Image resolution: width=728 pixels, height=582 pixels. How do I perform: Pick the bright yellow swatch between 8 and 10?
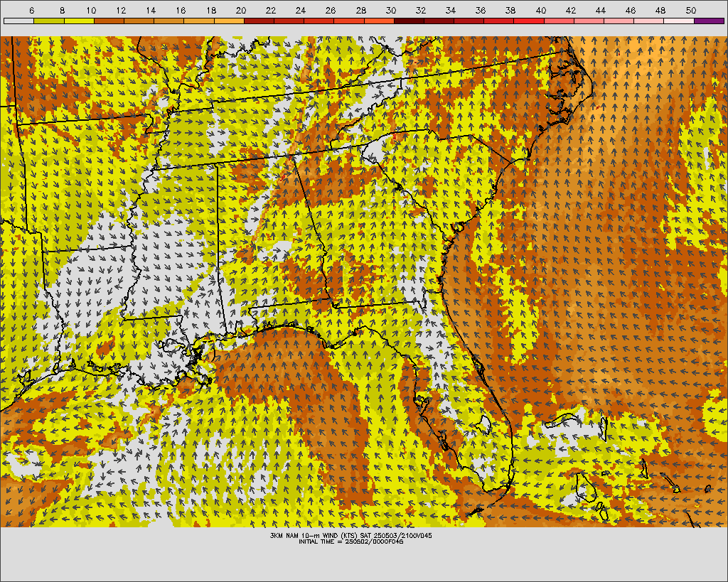79,21
